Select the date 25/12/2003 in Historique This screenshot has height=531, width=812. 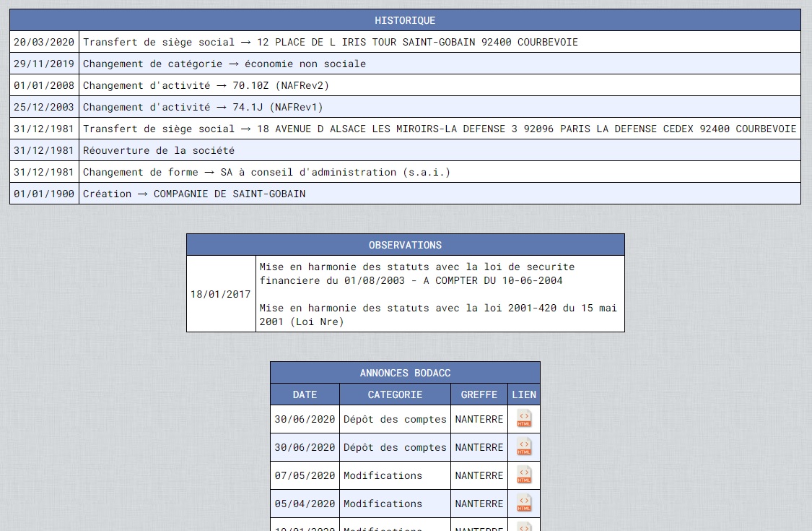[x=44, y=108]
